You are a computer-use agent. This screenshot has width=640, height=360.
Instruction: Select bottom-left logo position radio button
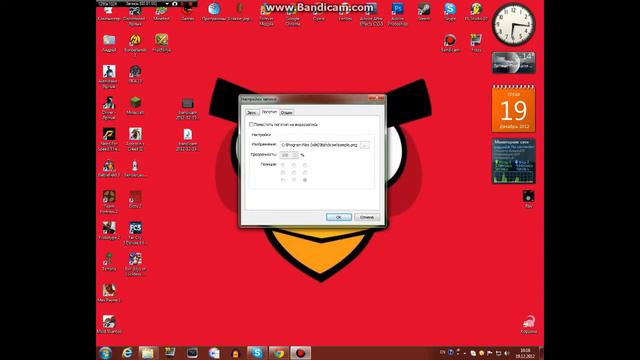pos(283,180)
